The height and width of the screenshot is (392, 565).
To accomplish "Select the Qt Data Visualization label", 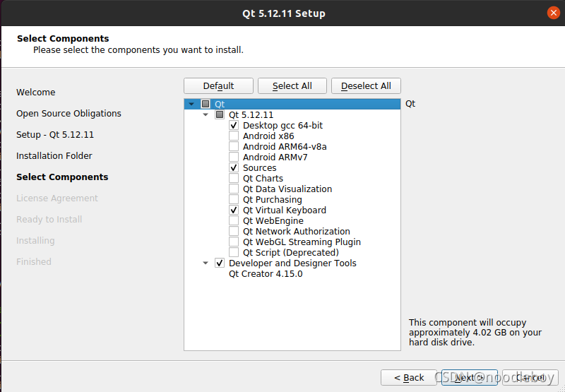I will (x=287, y=189).
